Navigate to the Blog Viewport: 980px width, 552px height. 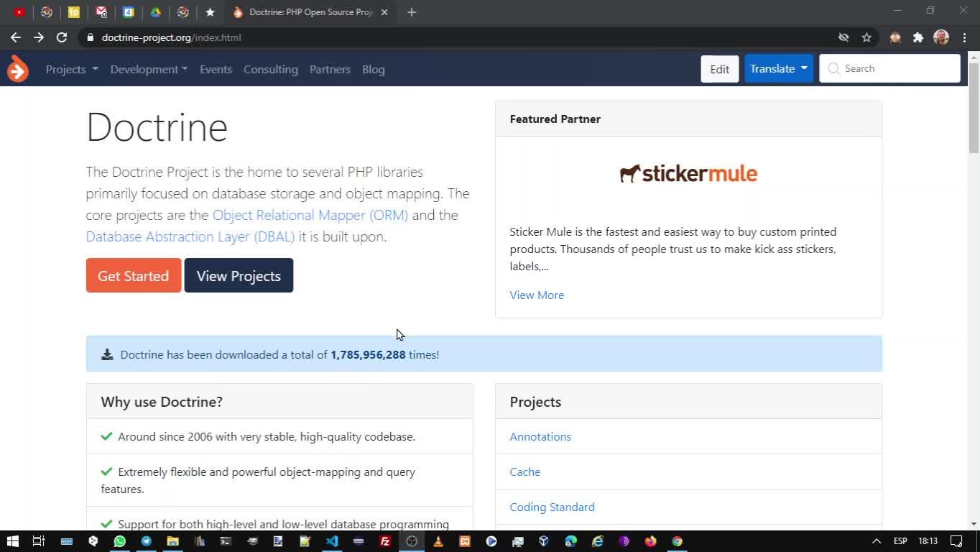pos(374,69)
